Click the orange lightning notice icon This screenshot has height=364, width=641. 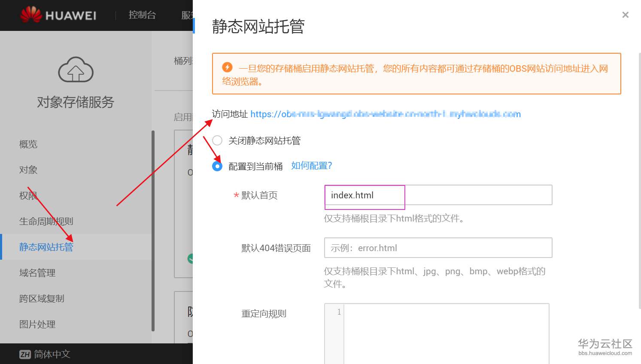point(227,67)
